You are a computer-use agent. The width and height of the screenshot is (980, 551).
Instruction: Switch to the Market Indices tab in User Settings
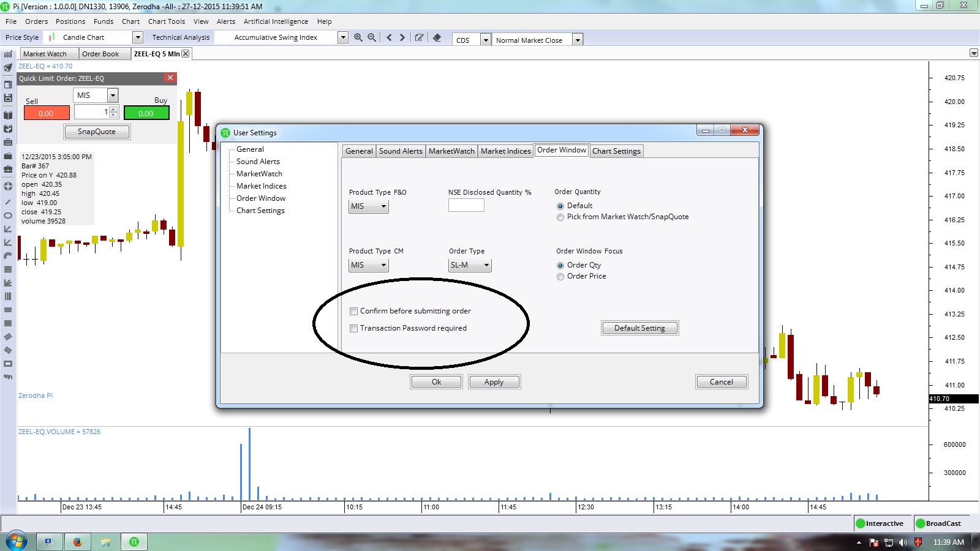[x=505, y=151]
